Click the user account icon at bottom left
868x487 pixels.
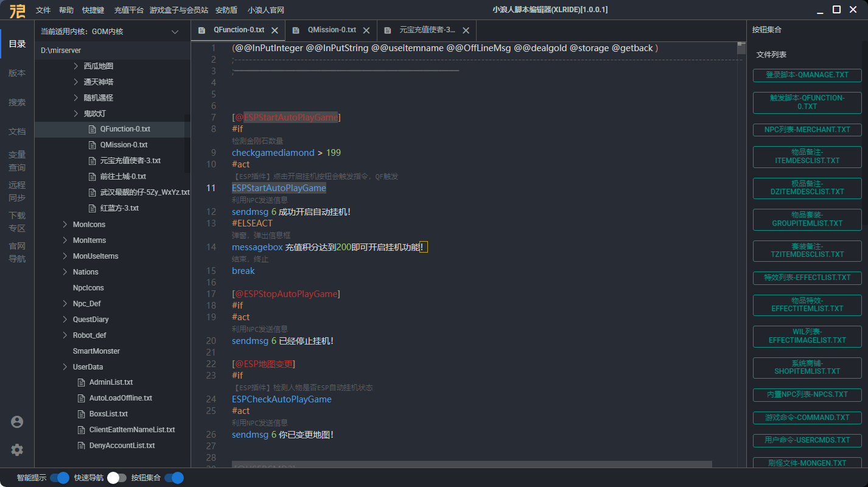(16, 421)
